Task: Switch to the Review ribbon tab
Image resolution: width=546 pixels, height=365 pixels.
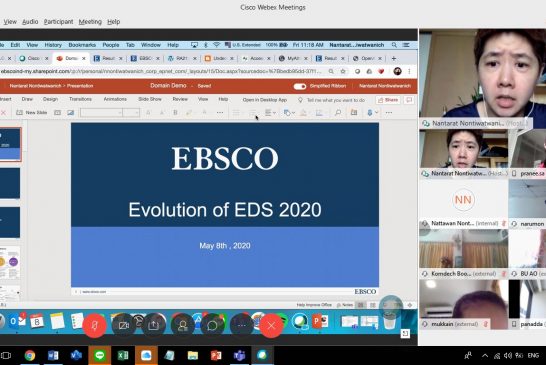Action: [x=180, y=99]
